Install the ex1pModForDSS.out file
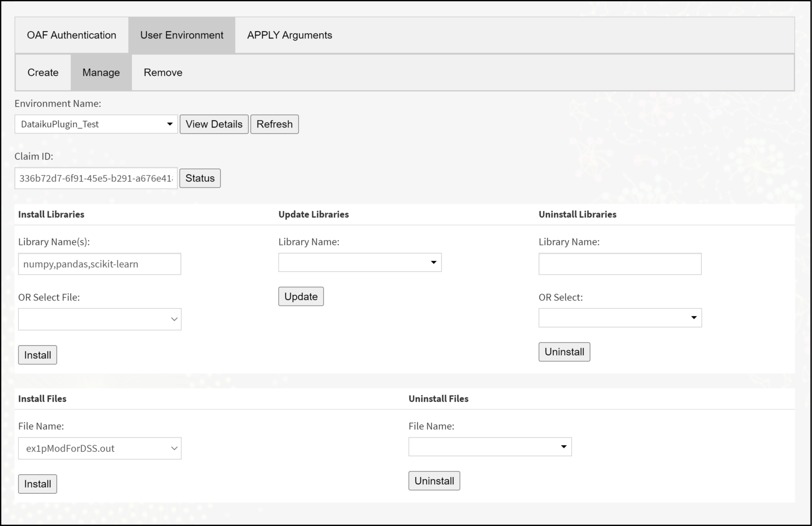The height and width of the screenshot is (526, 812). click(x=37, y=484)
